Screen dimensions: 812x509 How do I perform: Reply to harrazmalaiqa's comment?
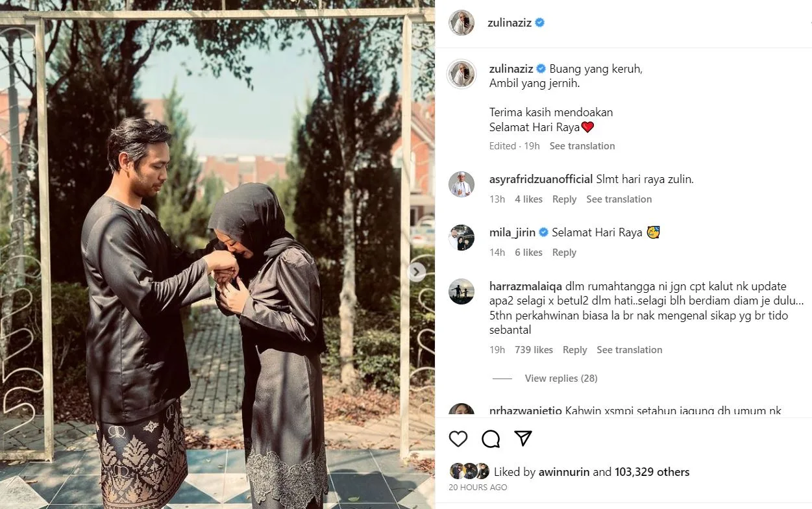point(574,350)
